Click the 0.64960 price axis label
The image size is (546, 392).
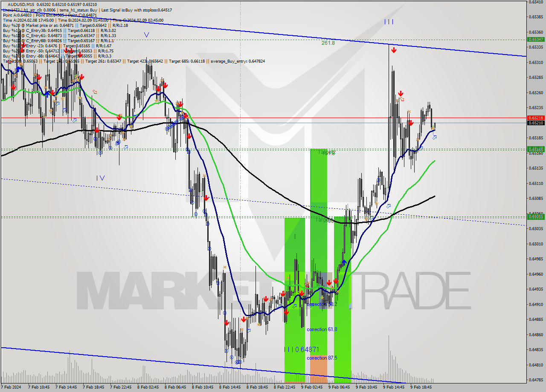[x=536, y=274]
